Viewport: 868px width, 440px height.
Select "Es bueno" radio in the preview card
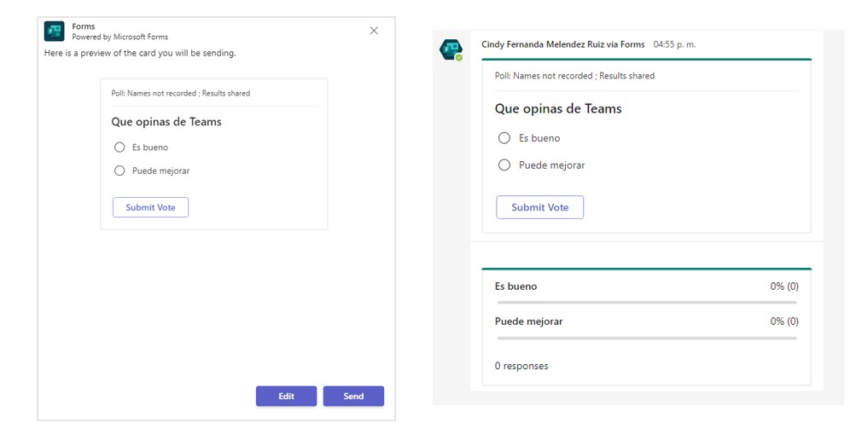tap(119, 148)
